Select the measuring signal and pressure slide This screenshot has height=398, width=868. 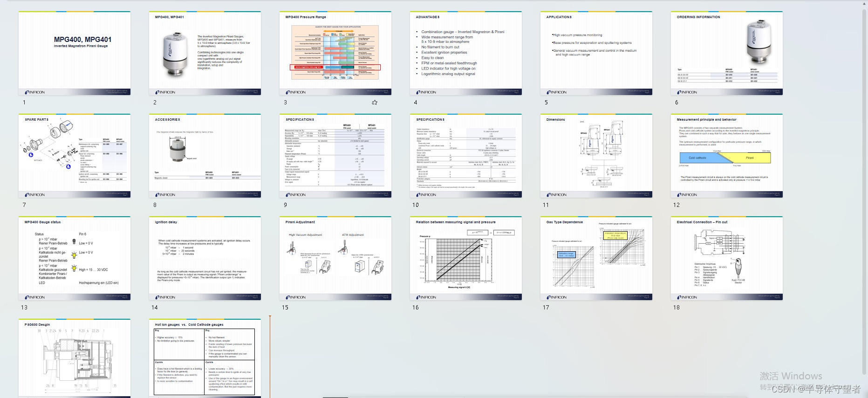pyautogui.click(x=466, y=258)
